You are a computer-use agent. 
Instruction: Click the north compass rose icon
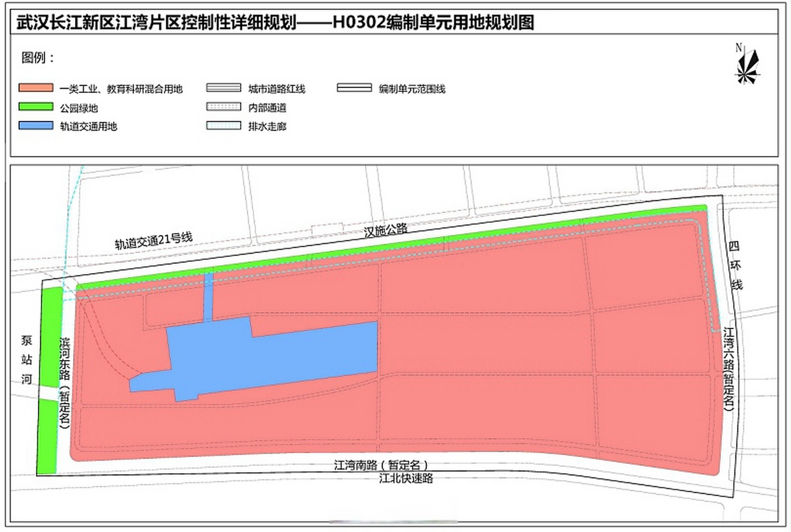pos(748,66)
